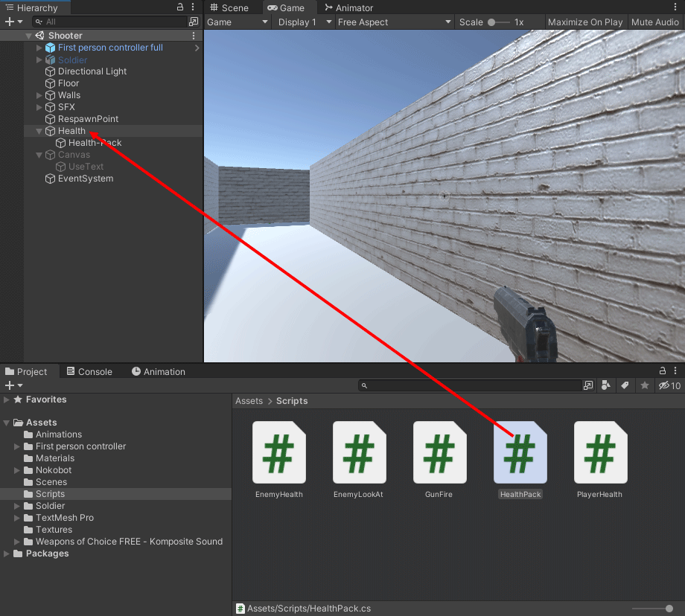Screen dimensions: 685x616
Task: Select the EnemyHealth script file
Action: pyautogui.click(x=278, y=453)
